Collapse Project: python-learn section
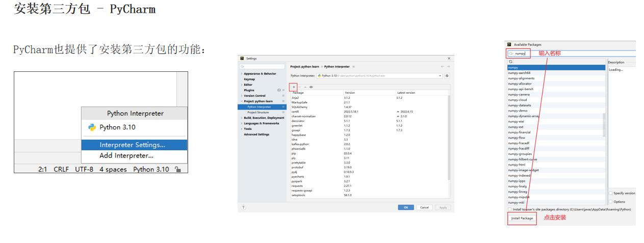644x243 pixels. (x=241, y=101)
